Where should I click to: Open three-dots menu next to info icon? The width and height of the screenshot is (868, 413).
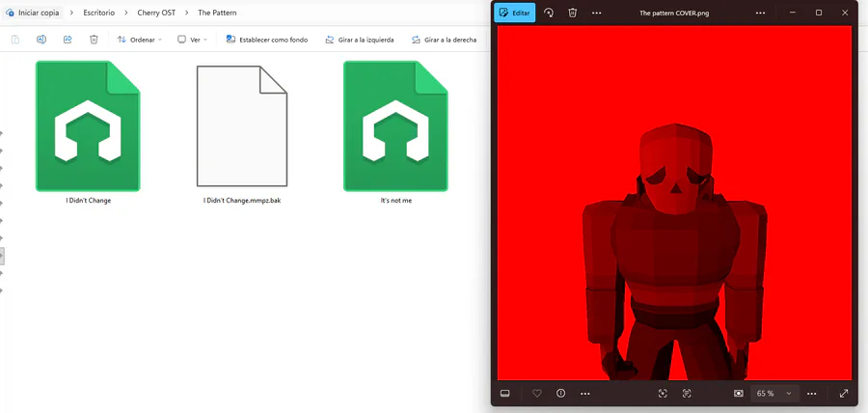coord(585,393)
